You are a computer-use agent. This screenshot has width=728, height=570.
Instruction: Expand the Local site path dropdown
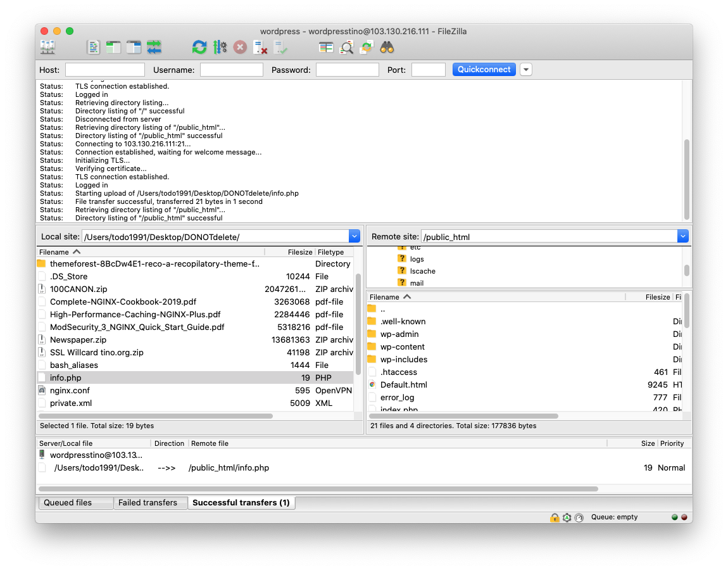pos(355,236)
